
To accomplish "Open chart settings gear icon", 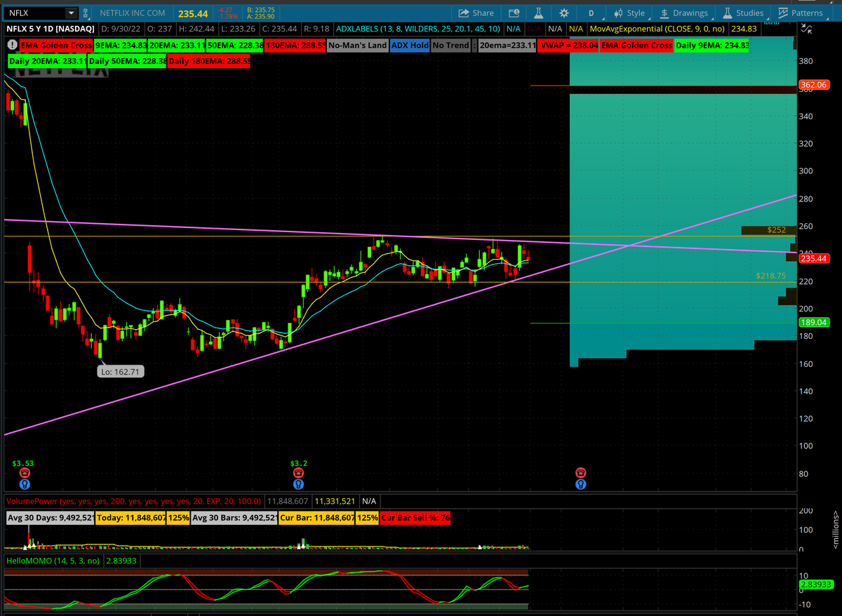I will tap(564, 13).
